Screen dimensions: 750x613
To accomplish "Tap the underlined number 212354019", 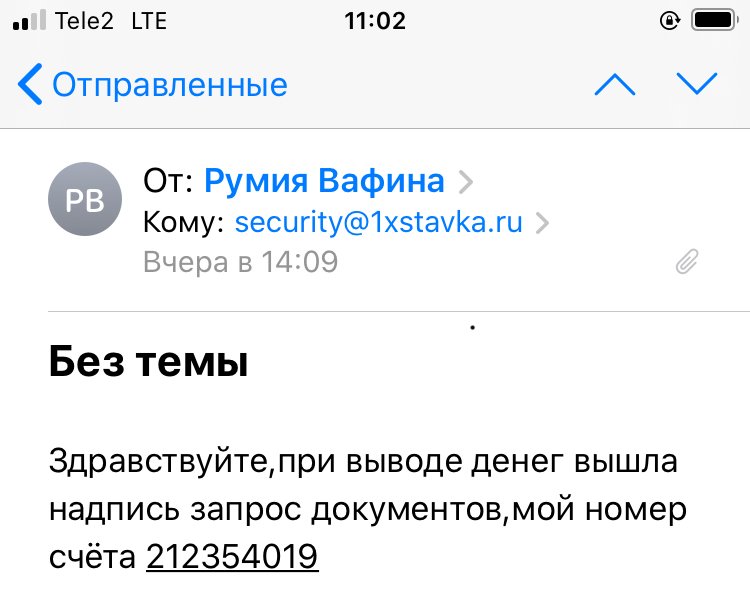I will (232, 555).
